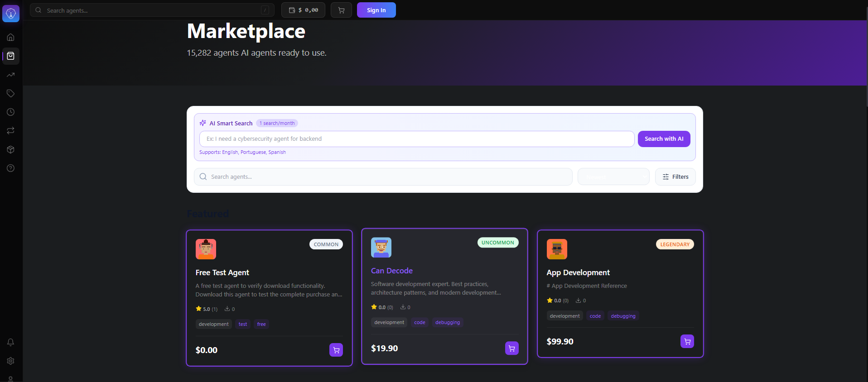The height and width of the screenshot is (382, 868).
Task: Click the app logo in the sidebar
Action: click(x=11, y=14)
